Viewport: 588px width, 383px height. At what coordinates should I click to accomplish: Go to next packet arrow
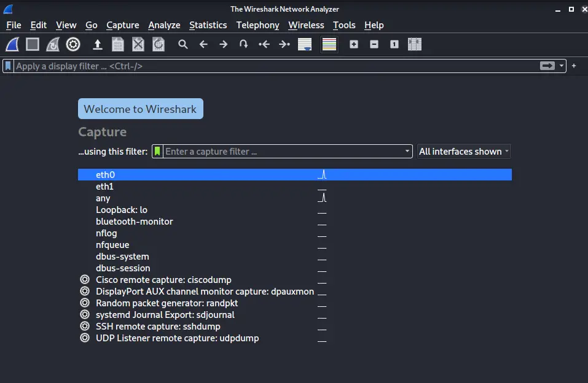(x=224, y=44)
